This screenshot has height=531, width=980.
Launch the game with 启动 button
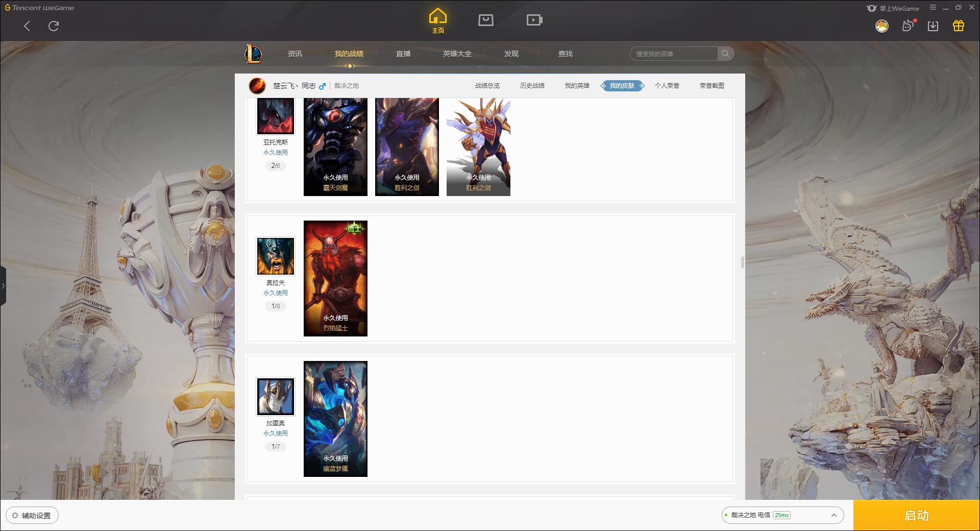[916, 515]
